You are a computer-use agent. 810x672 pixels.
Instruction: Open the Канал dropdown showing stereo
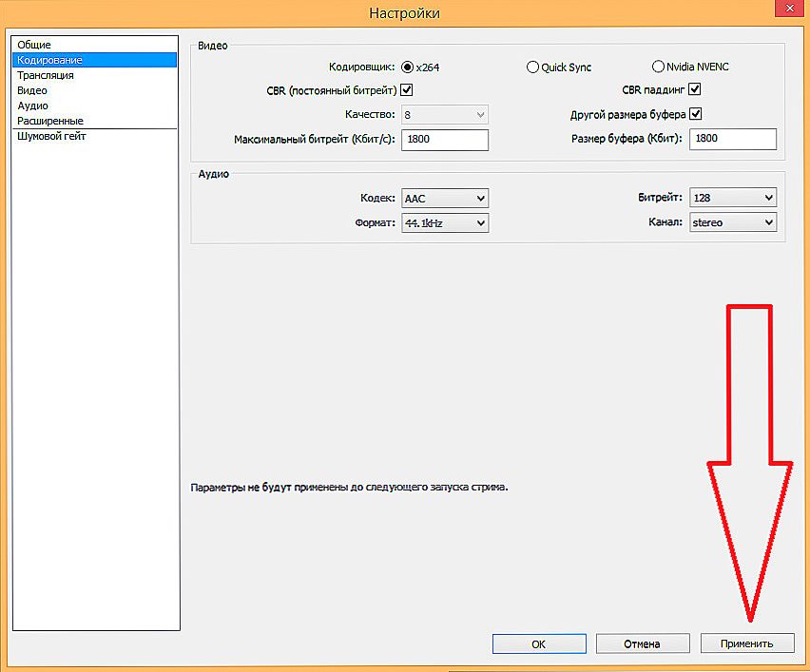(732, 222)
